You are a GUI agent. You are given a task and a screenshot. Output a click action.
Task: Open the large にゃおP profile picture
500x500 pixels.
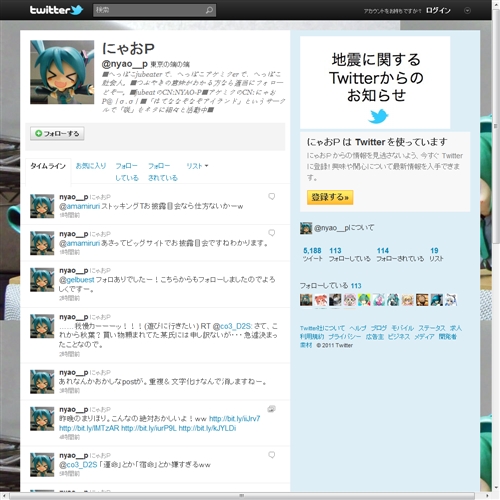click(x=62, y=72)
